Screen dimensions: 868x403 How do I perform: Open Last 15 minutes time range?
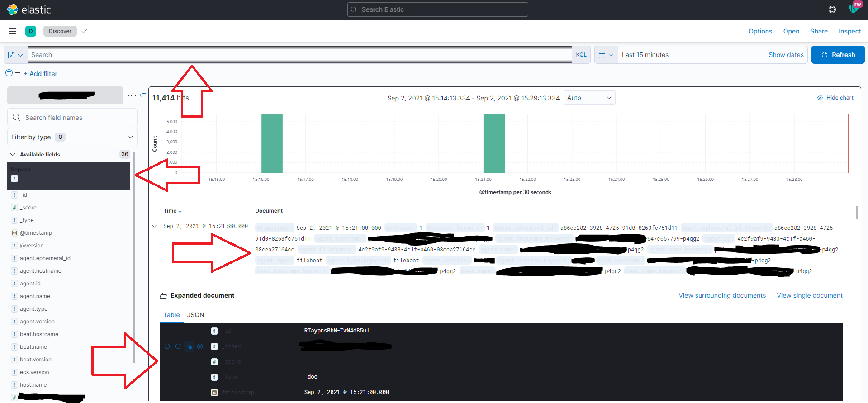point(645,55)
